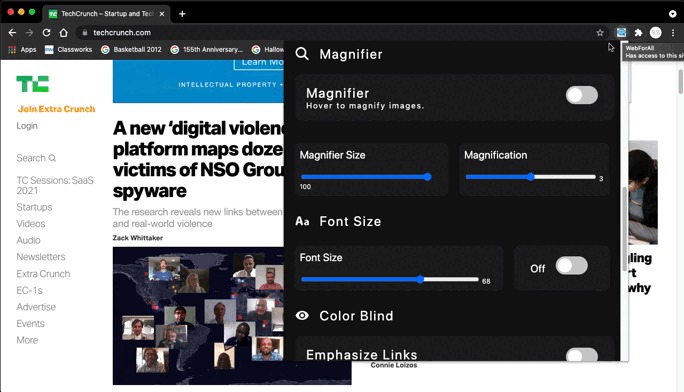684x392 pixels.
Task: Enable the Magnifier toggle
Action: 581,95
